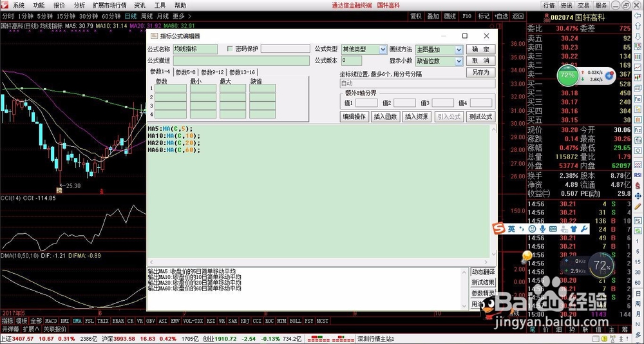Click the down arrow icon in right sidebar
The image size is (644, 344).
638,36
